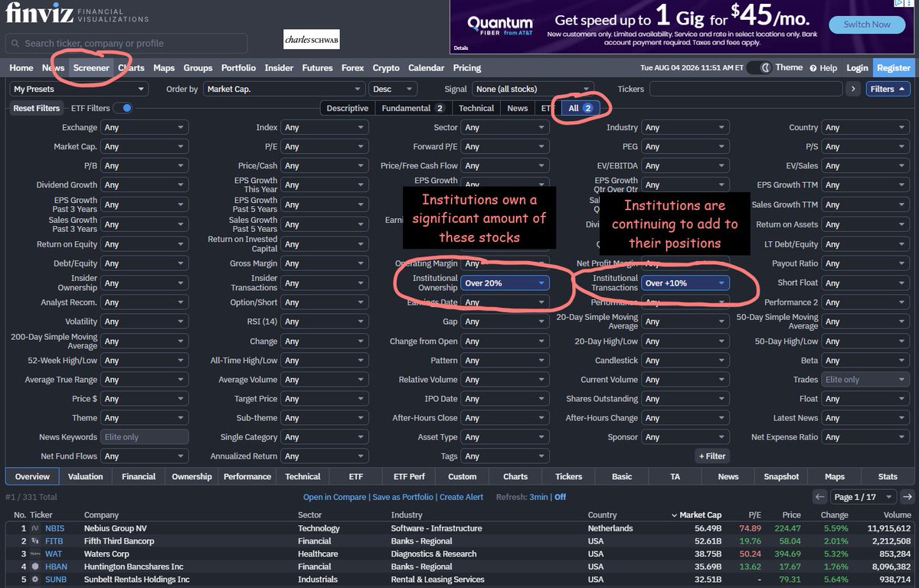This screenshot has height=588, width=919.
Task: Open the Institutional Ownership Over 20% dropdown
Action: (x=505, y=283)
